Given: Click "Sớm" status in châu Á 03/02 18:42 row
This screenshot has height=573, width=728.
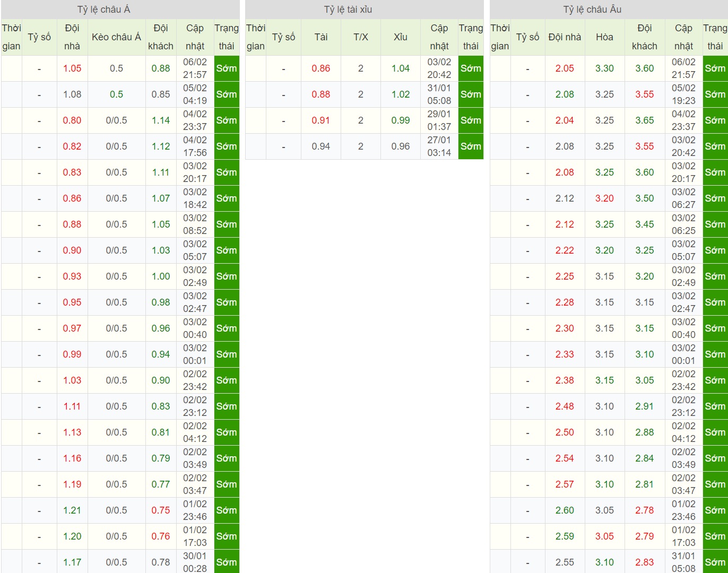Looking at the screenshot, I should [227, 198].
